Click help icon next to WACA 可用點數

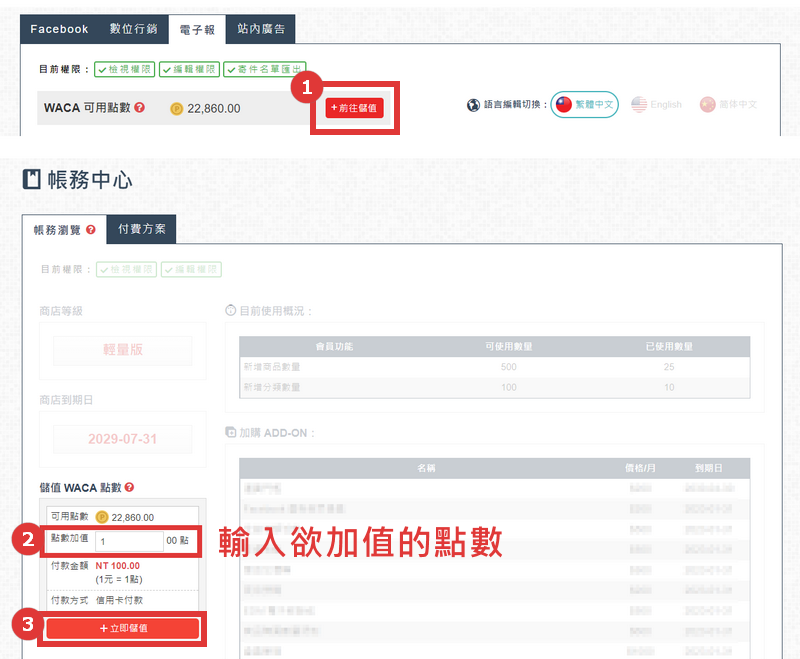coord(140,108)
